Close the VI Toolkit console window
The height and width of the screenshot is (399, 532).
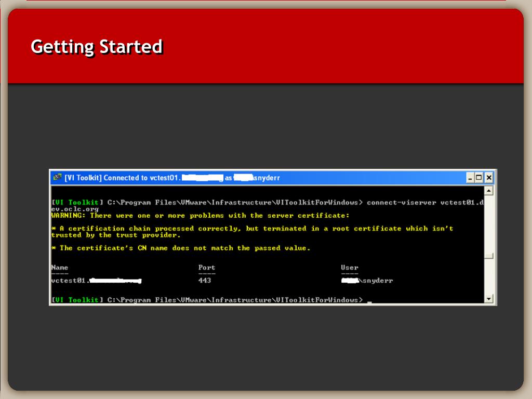coord(488,178)
